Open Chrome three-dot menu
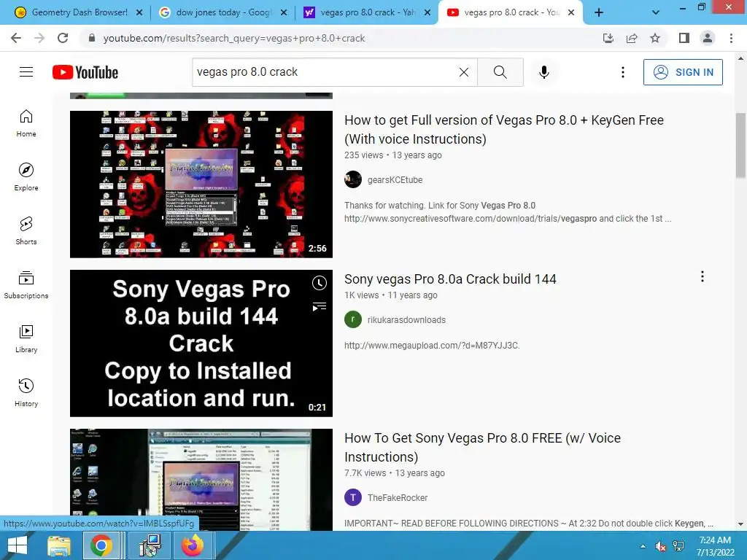Viewport: 747px width, 560px height. 731,38
